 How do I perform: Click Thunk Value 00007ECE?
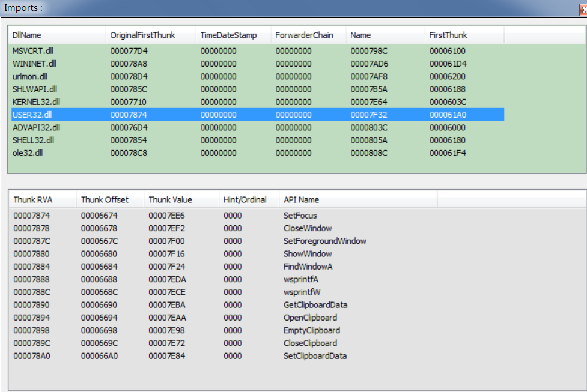pyautogui.click(x=167, y=292)
